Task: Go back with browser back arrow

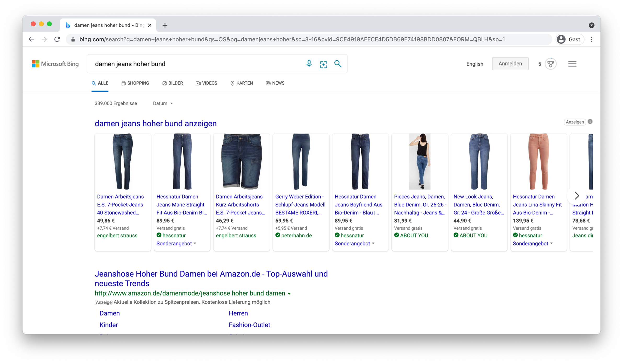Action: coord(31,39)
